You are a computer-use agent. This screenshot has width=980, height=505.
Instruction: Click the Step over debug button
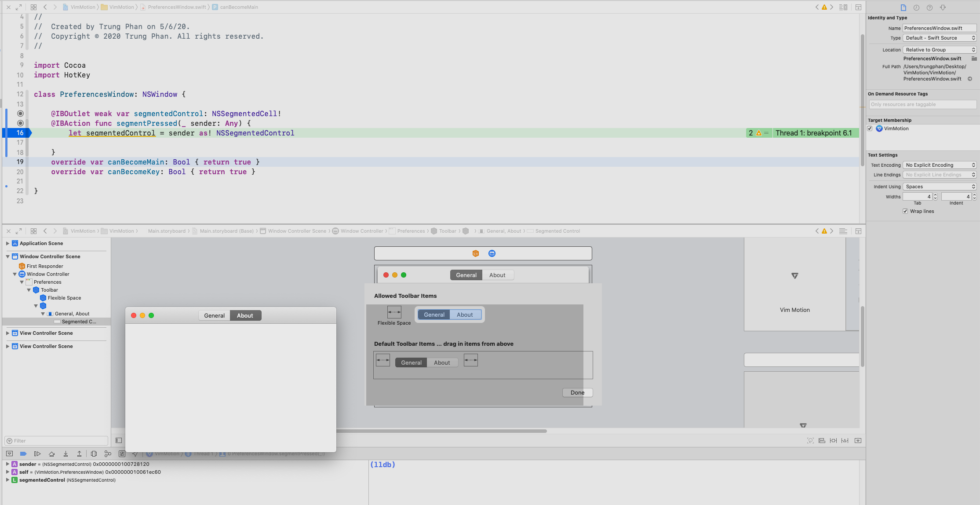(51, 454)
